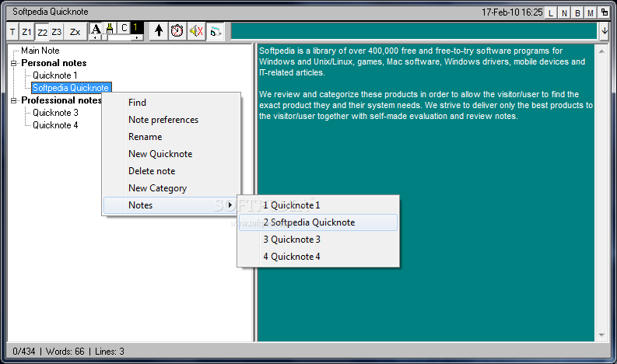Screen dimensions: 617x364
Task: Click the right arrow of small toolbar scrollbar
Action: (136, 38)
